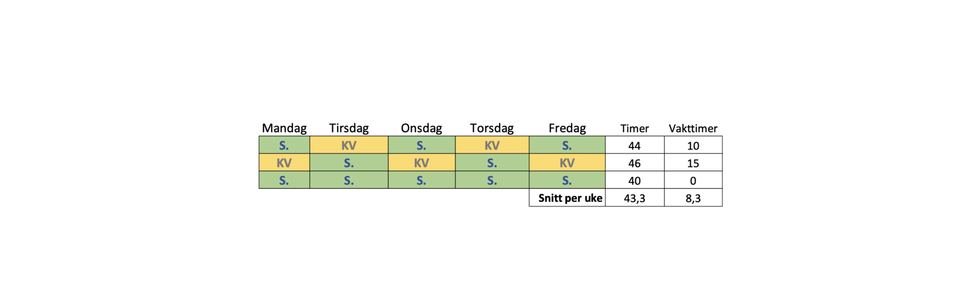The image size is (980, 294).
Task: Select the average cell showing 8,3
Action: point(693,198)
